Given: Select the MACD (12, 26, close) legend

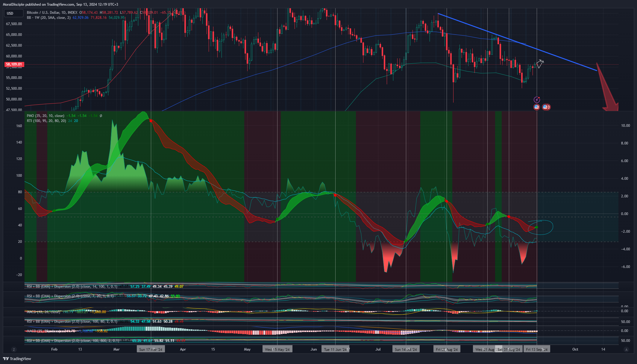Looking at the screenshot, I should pos(44,312).
